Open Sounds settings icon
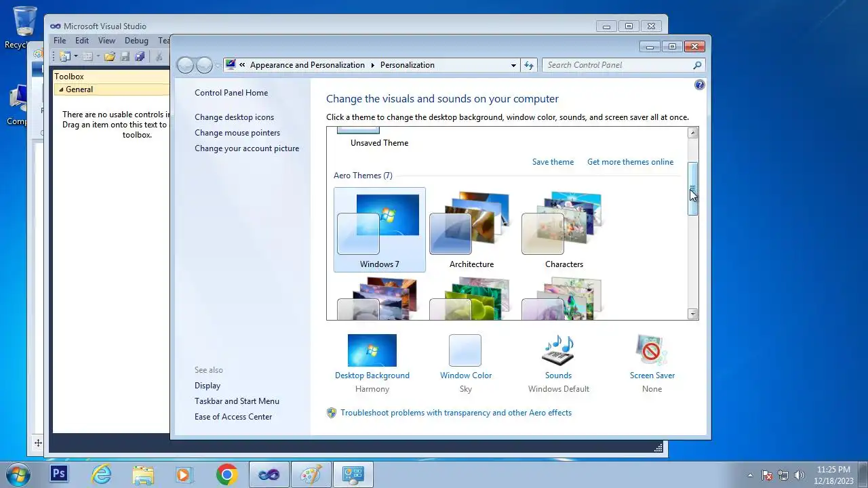Viewport: 868px width, 488px height. click(558, 350)
